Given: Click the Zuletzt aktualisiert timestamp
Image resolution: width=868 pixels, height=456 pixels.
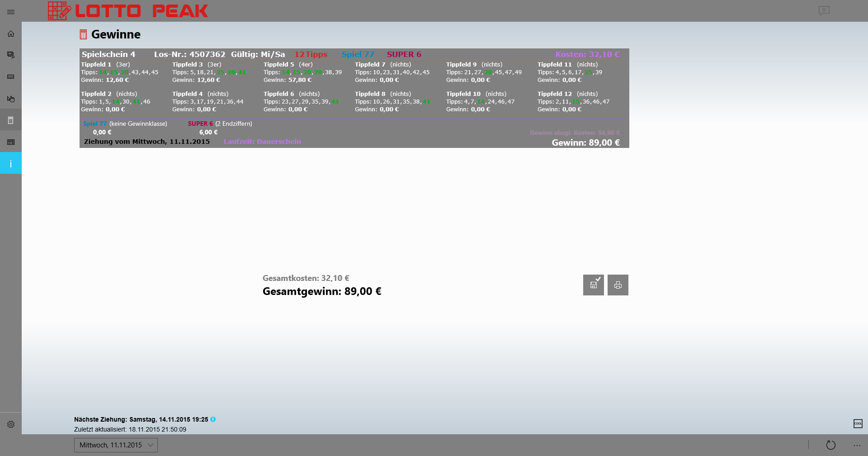Looking at the screenshot, I should tap(130, 429).
